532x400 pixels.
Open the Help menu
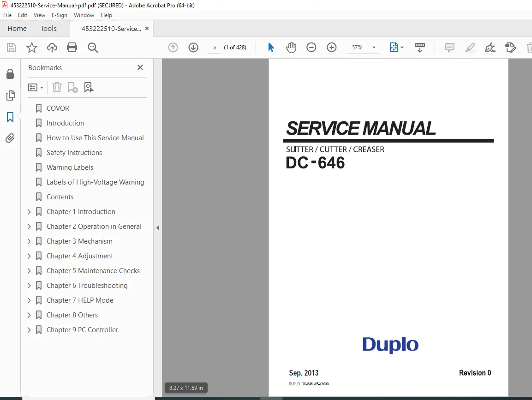click(x=106, y=15)
